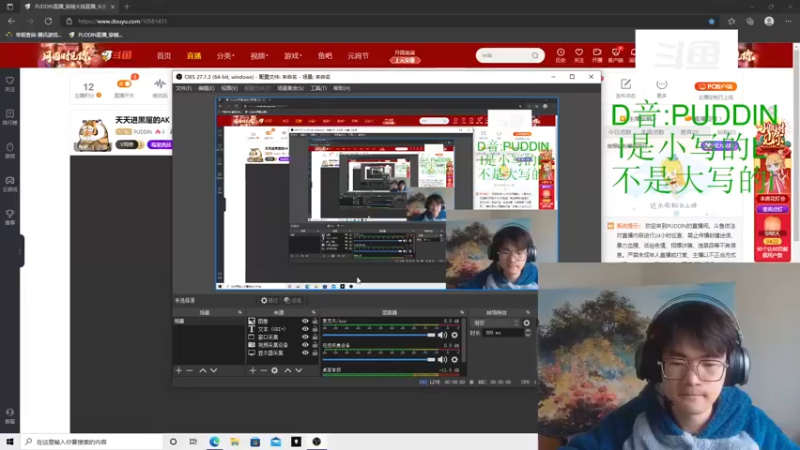The image size is (800, 450).
Task: Lock the 图像 source
Action: click(x=315, y=321)
